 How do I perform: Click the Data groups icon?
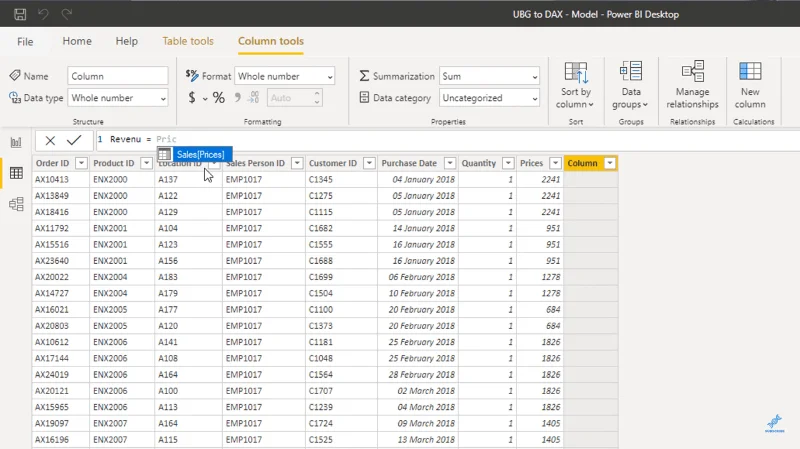pyautogui.click(x=631, y=71)
